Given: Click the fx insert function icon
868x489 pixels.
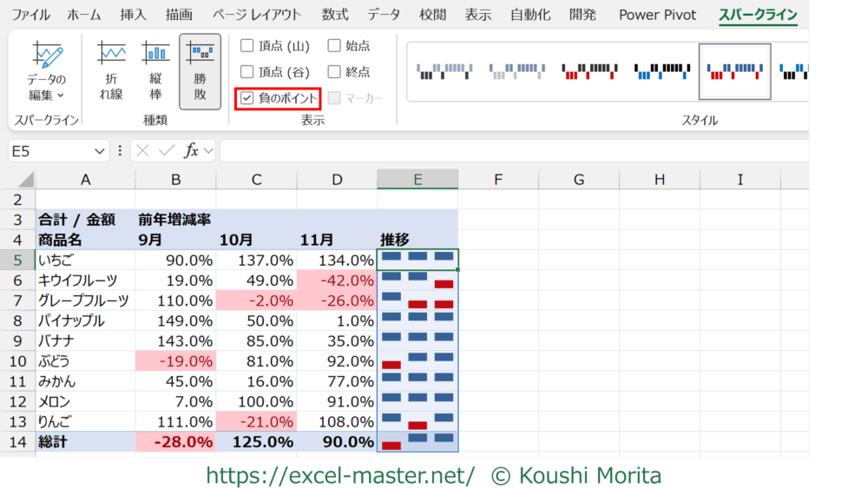Looking at the screenshot, I should (191, 150).
